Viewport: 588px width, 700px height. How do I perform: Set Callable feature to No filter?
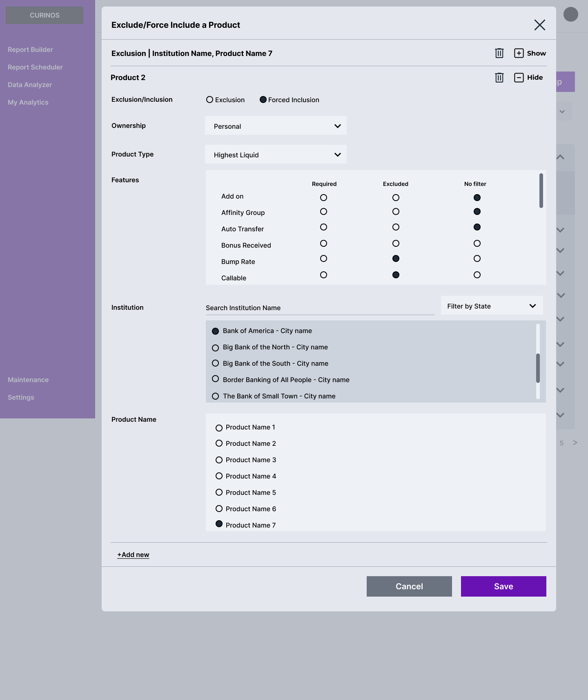click(x=477, y=275)
